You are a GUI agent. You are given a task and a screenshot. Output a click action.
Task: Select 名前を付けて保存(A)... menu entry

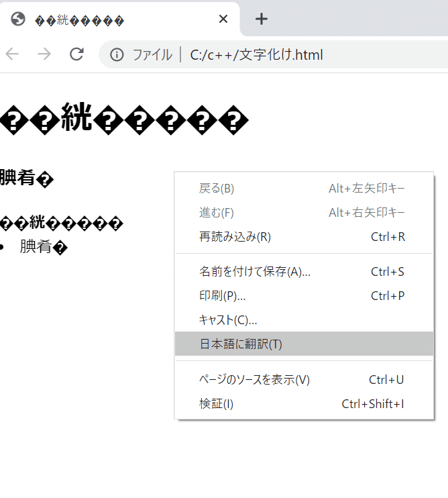(304, 272)
